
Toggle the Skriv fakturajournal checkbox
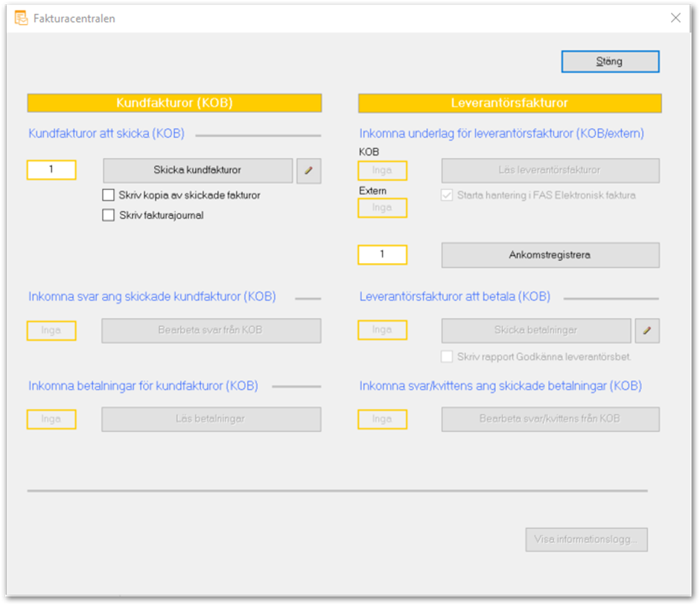point(109,215)
